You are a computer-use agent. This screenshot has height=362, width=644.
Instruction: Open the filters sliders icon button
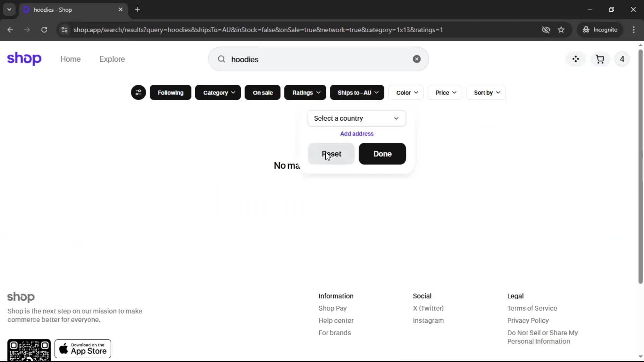tap(138, 93)
